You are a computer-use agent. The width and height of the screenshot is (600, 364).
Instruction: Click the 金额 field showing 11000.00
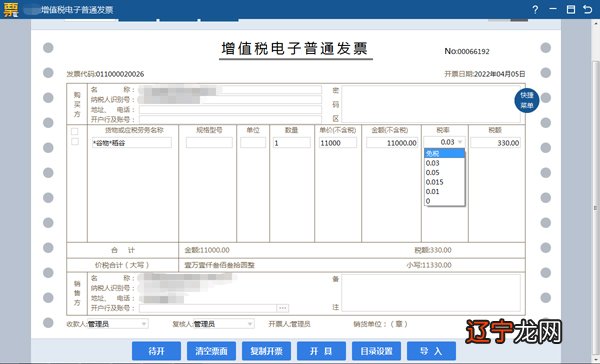click(x=392, y=143)
